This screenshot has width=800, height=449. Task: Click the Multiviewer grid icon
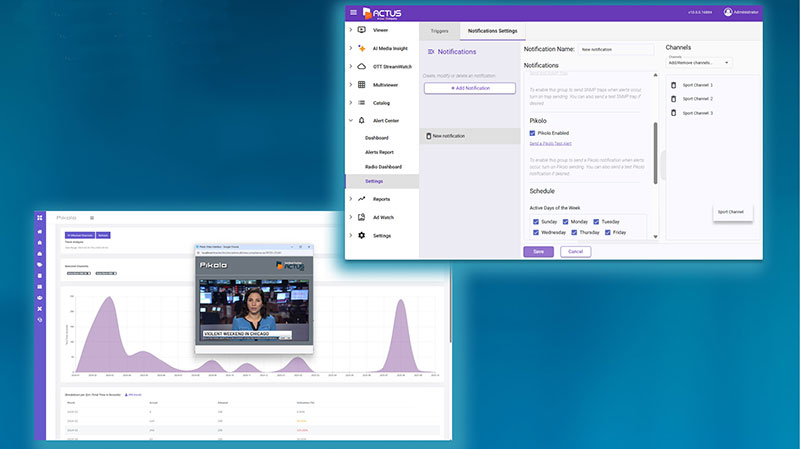pyautogui.click(x=362, y=84)
